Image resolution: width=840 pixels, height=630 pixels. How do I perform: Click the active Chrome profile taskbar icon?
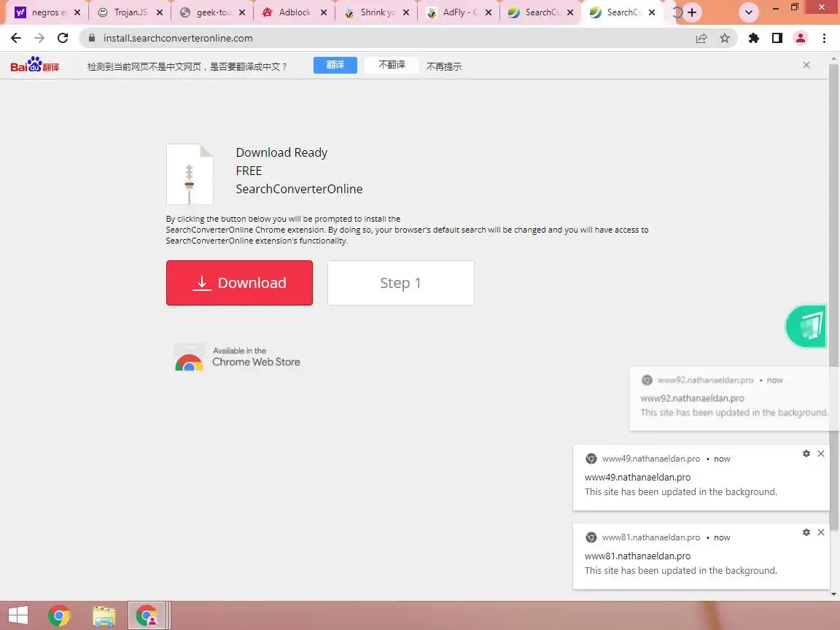coord(147,615)
